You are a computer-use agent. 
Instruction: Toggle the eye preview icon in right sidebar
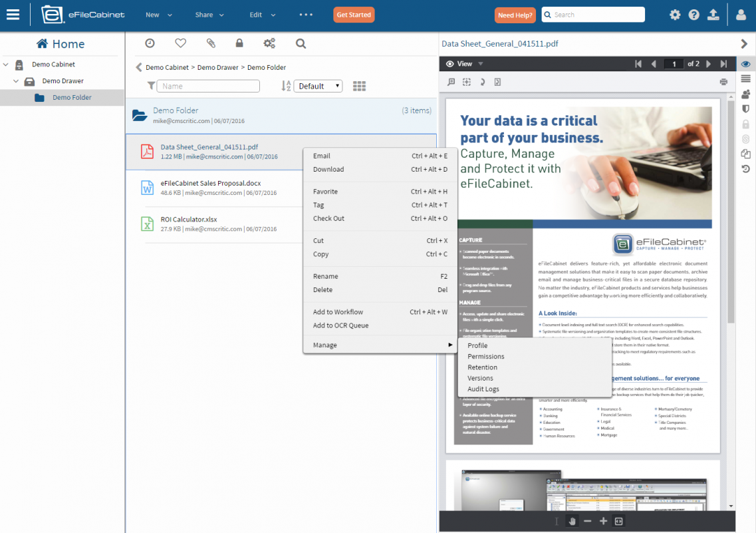(746, 64)
